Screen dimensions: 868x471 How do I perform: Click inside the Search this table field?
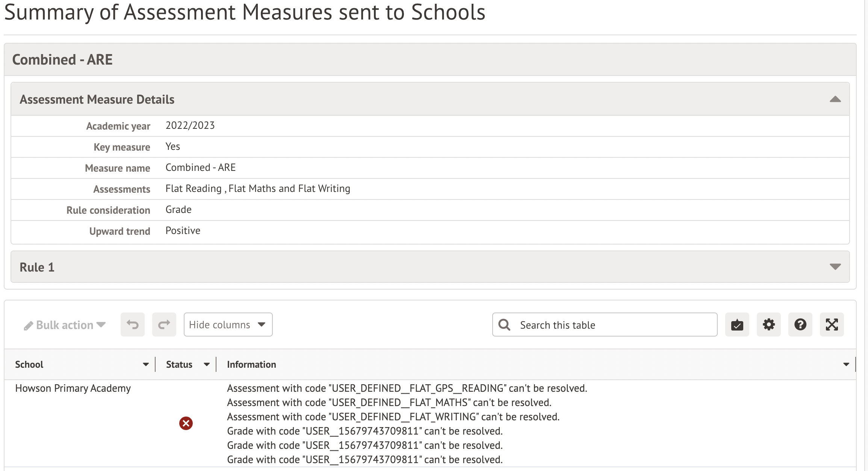point(601,325)
